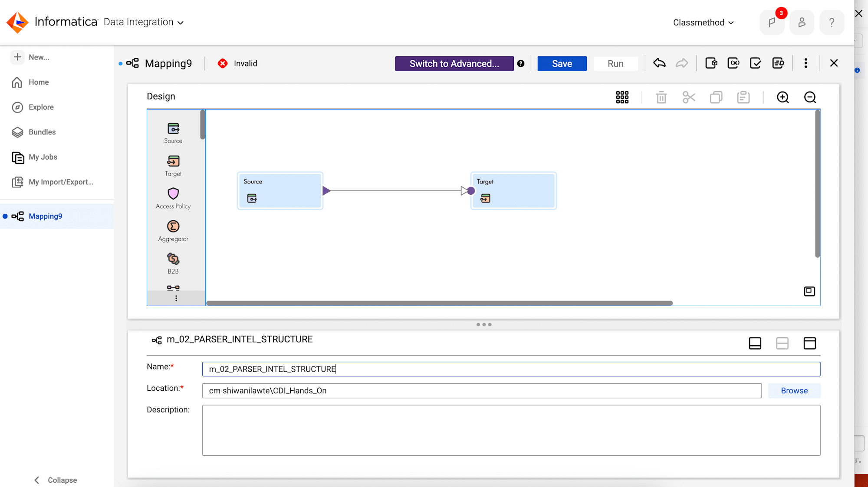868x487 pixels.
Task: Zoom in on the canvas
Action: 783,97
